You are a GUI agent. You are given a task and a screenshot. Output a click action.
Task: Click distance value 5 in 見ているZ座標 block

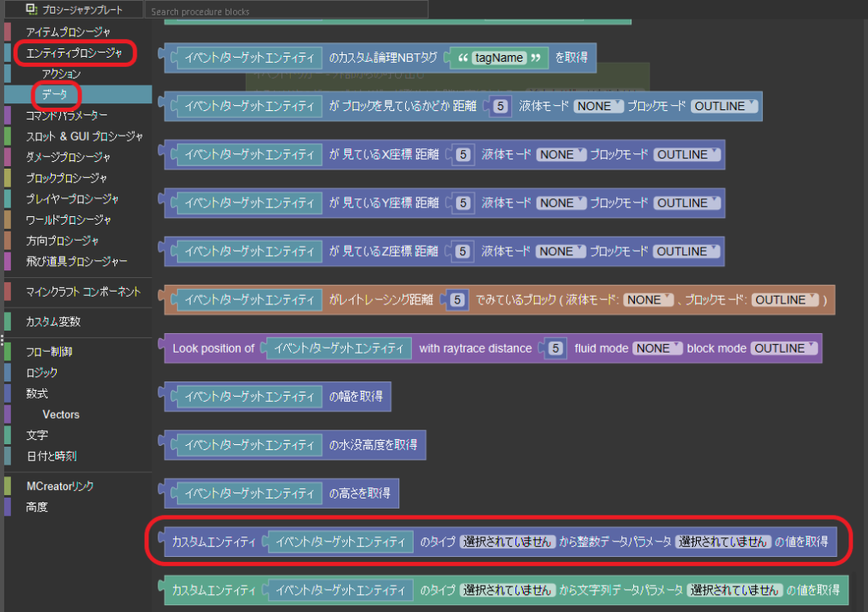click(x=463, y=252)
